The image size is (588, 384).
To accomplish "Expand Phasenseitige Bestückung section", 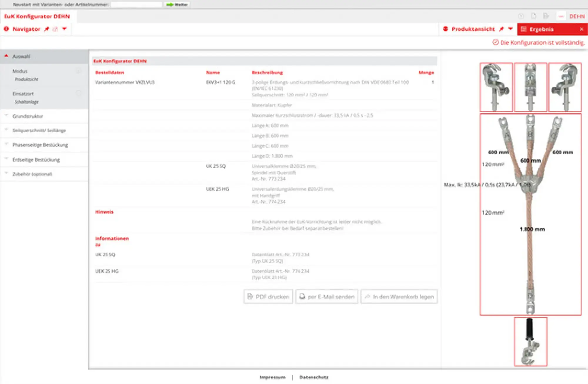I will (40, 145).
